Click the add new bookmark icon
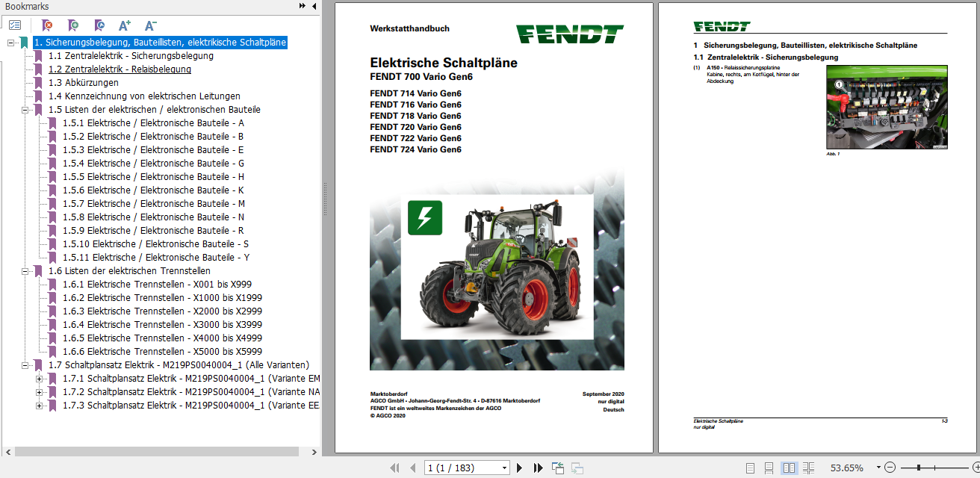The width and height of the screenshot is (980, 478). coord(72,25)
